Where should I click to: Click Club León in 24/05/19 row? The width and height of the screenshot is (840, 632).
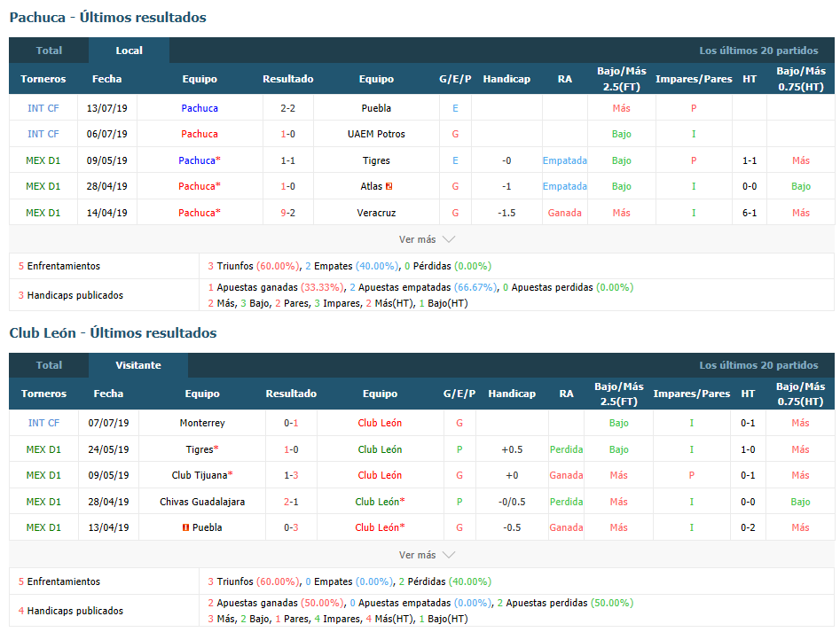pyautogui.click(x=380, y=449)
